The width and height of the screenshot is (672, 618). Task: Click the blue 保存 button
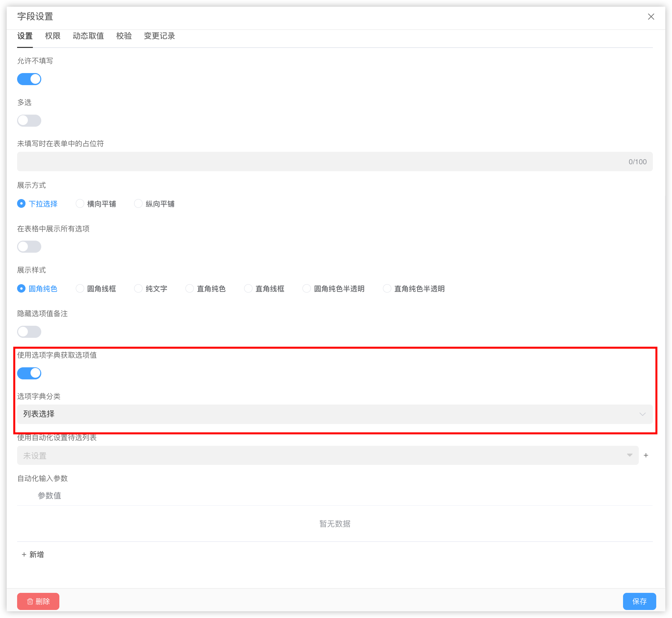pyautogui.click(x=639, y=601)
